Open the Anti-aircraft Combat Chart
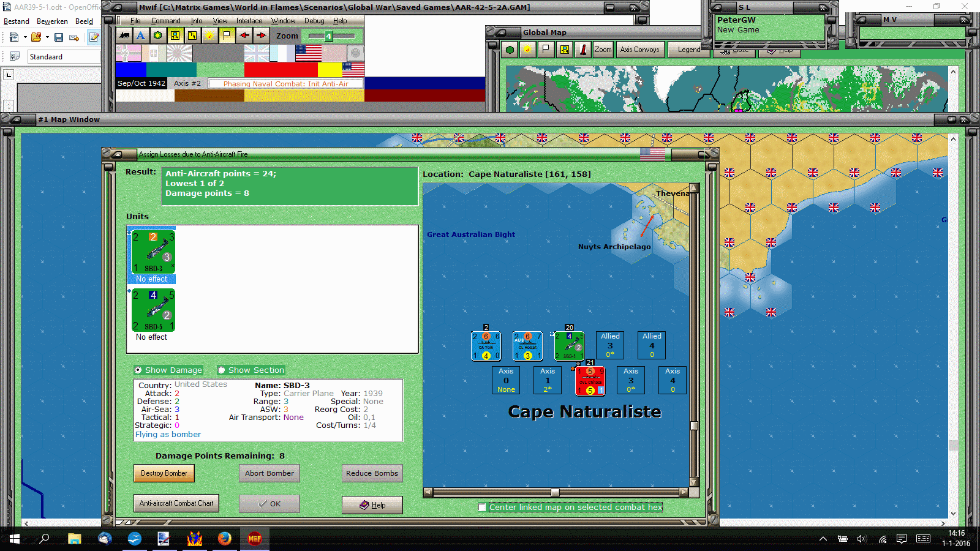 176,503
